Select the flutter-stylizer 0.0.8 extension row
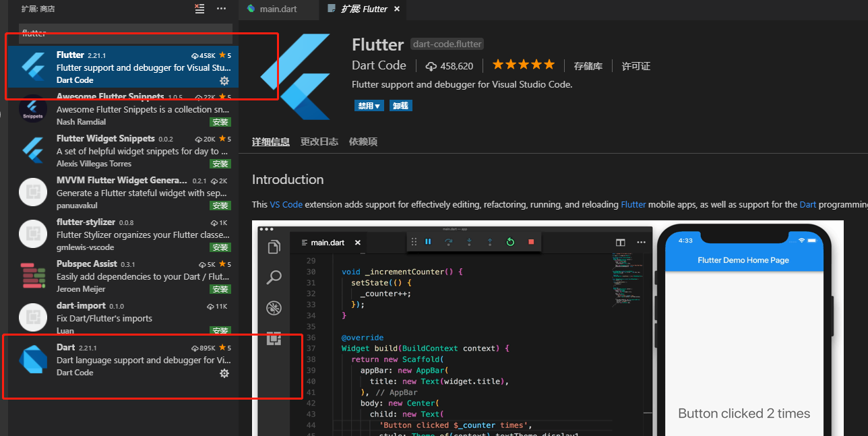Viewport: 868px width, 436px height. pyautogui.click(x=122, y=235)
